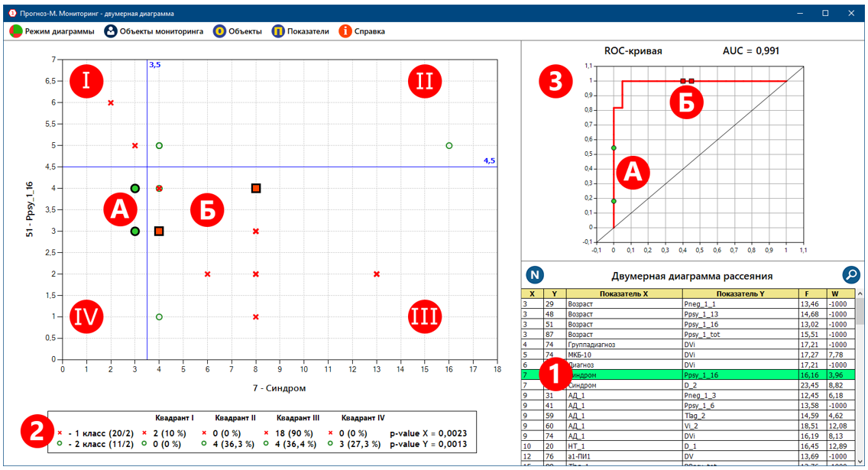Open the Объекты мониторинга menu
868x470 pixels.
tap(154, 31)
